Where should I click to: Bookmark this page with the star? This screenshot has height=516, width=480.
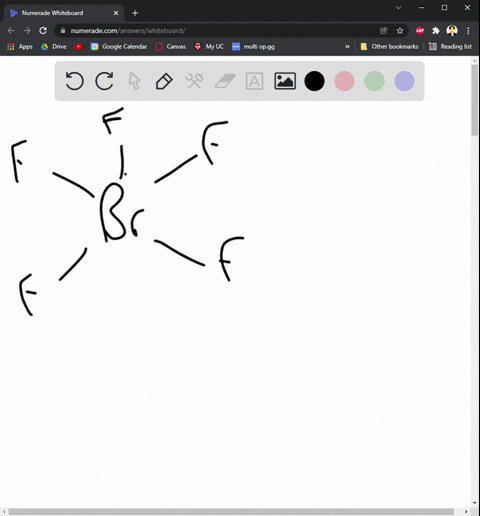tap(400, 31)
